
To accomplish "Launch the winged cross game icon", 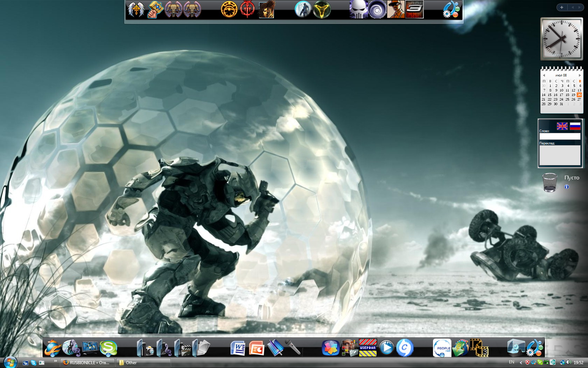I will pos(135,9).
